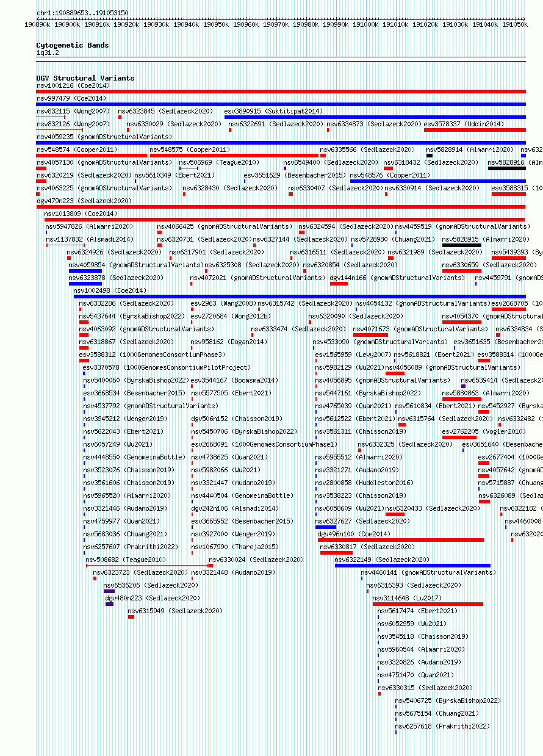Open variant nsv997479 (Coe2014)
Image resolution: width=543 pixels, height=756 pixels.
click(71, 98)
